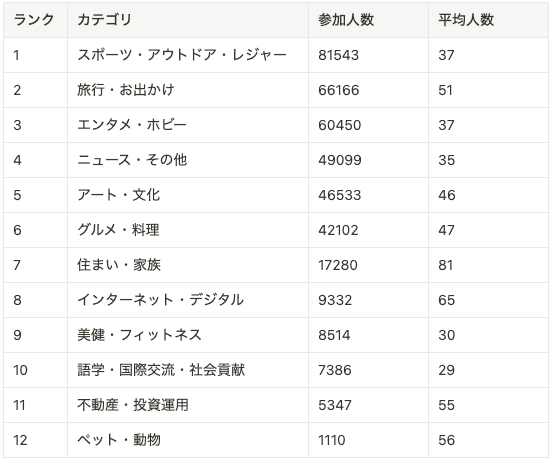Click the participant count 81543
The image size is (553, 460).
click(x=339, y=55)
